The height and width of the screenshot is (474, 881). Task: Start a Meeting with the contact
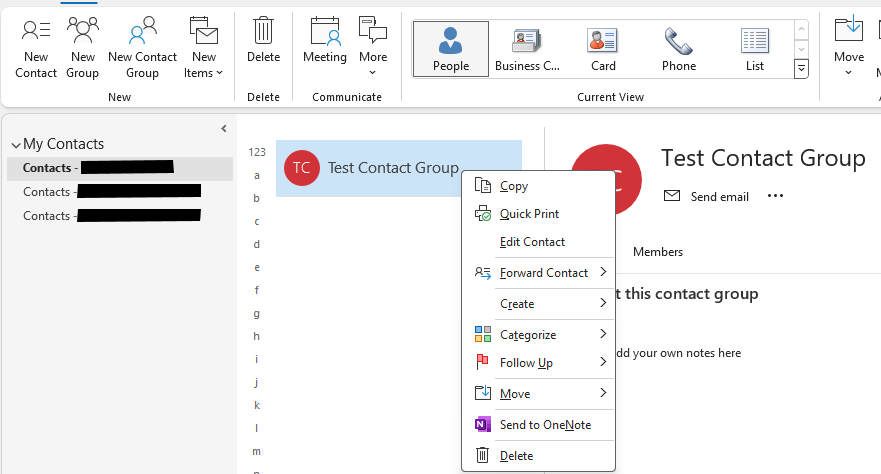click(325, 40)
